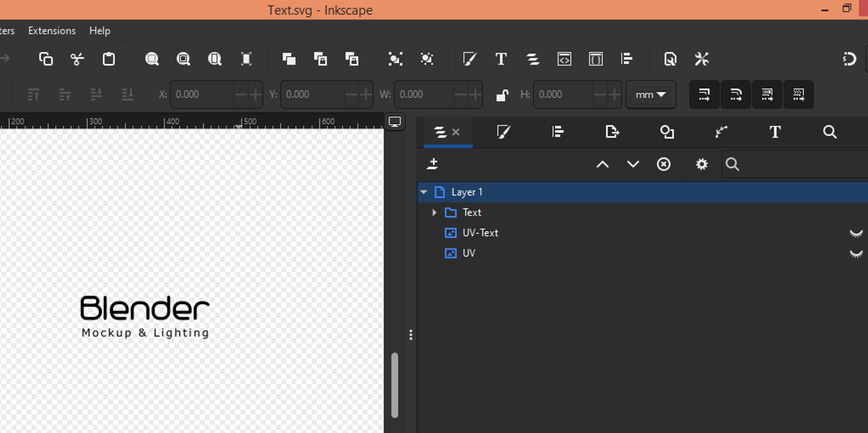This screenshot has height=433, width=868.
Task: Switch to the path nodes dialog tab
Action: point(721,132)
